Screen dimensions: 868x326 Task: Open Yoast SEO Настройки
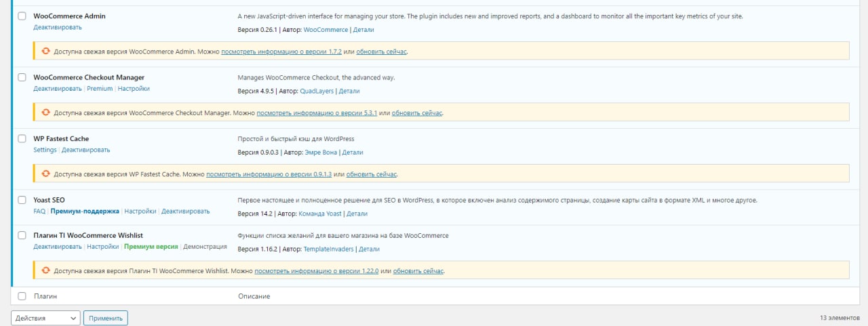coord(140,211)
